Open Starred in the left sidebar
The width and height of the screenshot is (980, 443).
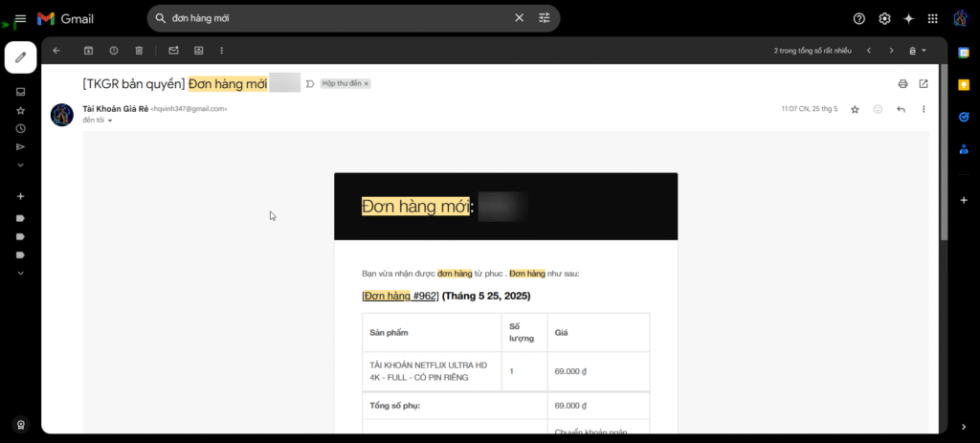tap(21, 111)
